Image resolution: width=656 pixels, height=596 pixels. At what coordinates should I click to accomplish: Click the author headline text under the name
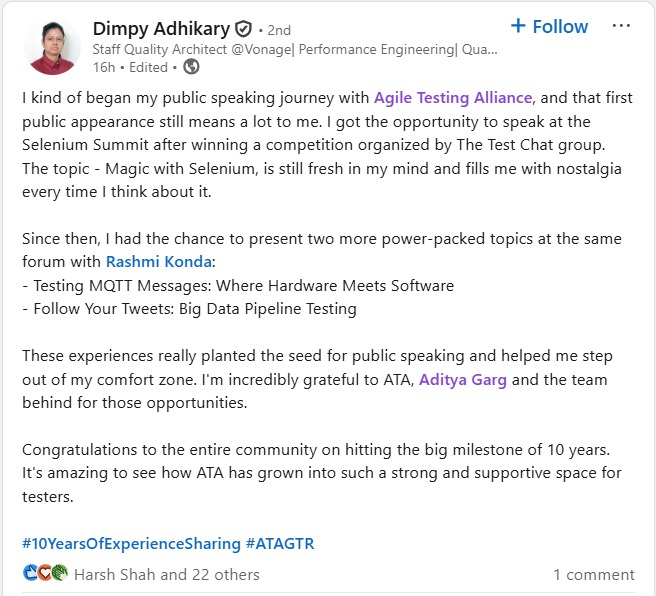(x=294, y=49)
